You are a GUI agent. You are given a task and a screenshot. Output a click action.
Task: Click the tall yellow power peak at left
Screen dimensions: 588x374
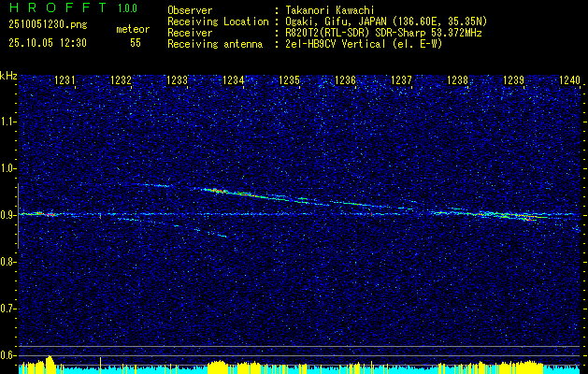click(x=50, y=364)
